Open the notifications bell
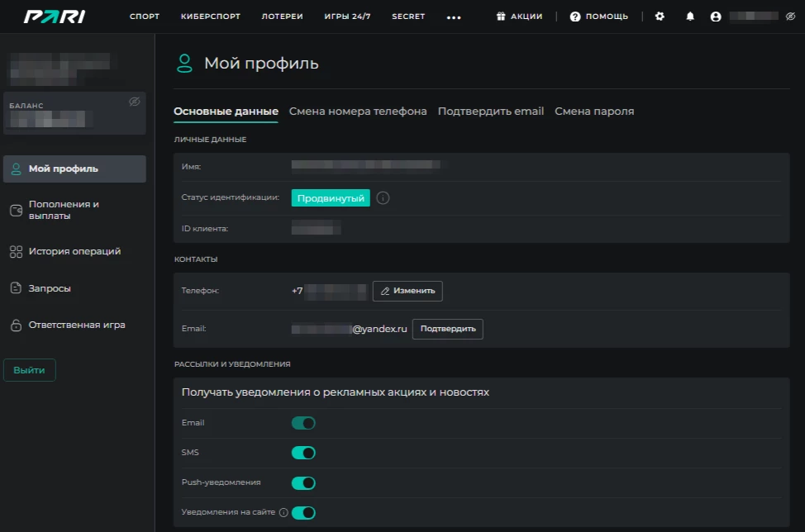 (690, 17)
